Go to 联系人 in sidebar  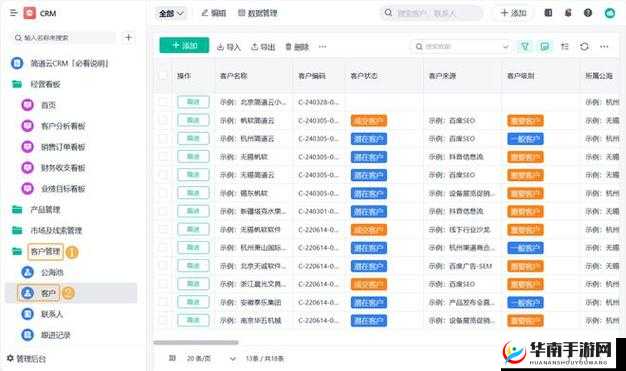point(42,314)
